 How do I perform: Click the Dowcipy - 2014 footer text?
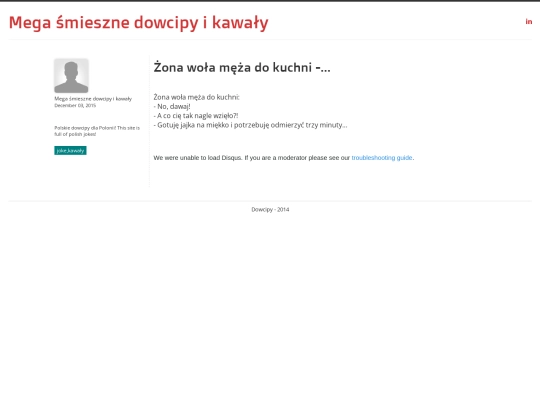click(x=270, y=209)
